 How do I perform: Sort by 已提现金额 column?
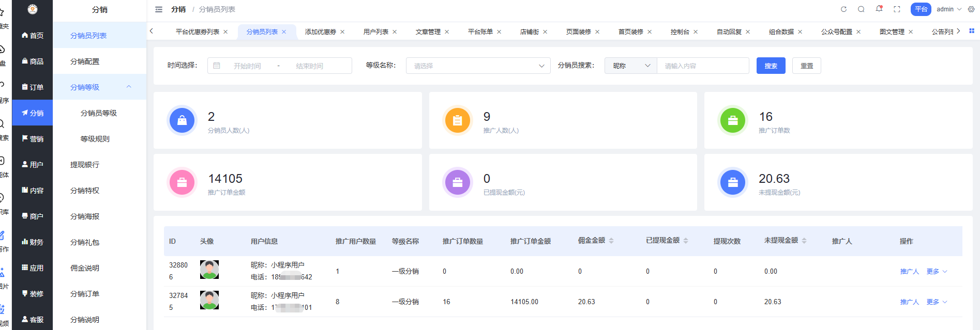tap(686, 241)
